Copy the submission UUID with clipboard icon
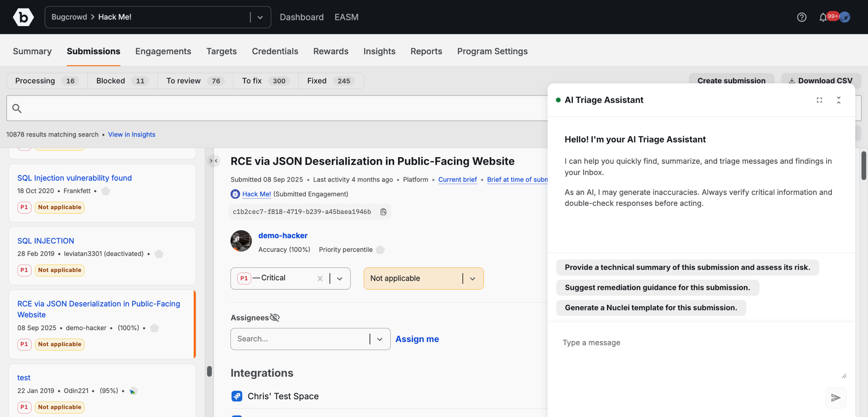The image size is (868, 417). (383, 212)
